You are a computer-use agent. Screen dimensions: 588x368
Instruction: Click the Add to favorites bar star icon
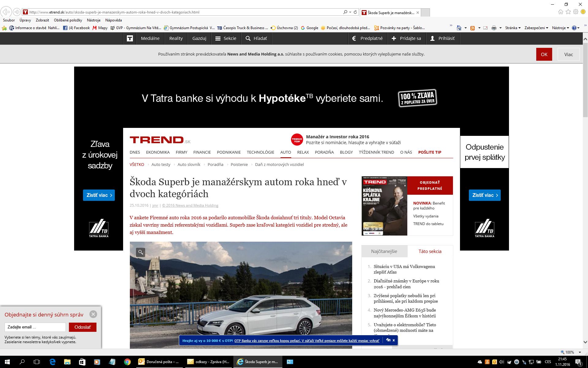tap(4, 28)
